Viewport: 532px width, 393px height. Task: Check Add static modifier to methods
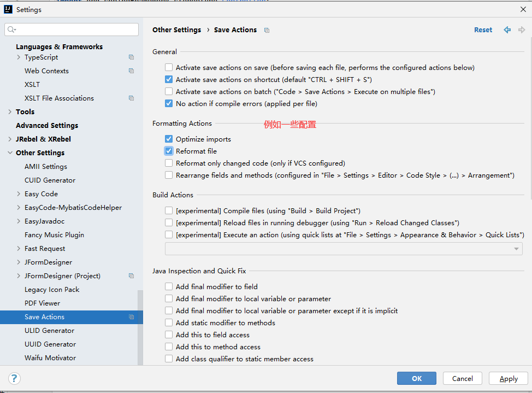[x=169, y=322]
